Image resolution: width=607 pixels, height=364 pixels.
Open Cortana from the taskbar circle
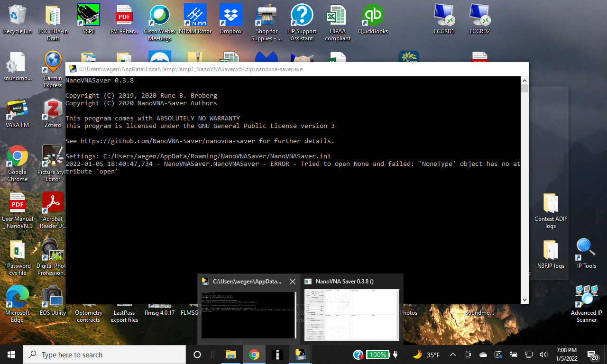[197, 355]
